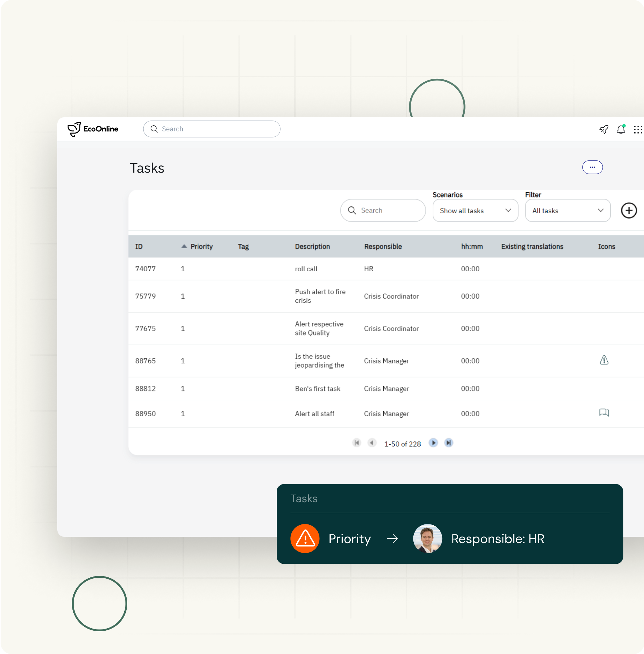Image resolution: width=644 pixels, height=654 pixels.
Task: Open the three-dots more options button
Action: click(x=592, y=167)
